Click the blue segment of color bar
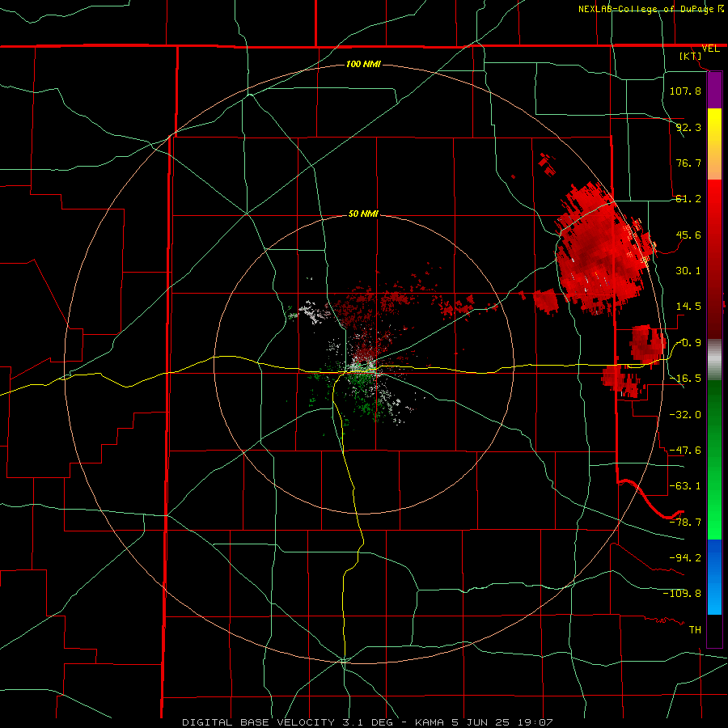Viewport: 728px width, 728px height. click(714, 577)
